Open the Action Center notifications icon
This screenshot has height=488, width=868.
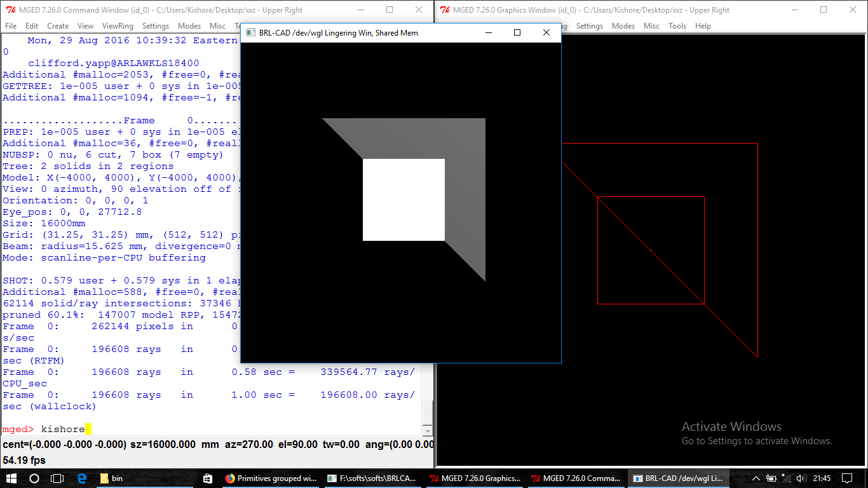[x=848, y=478]
